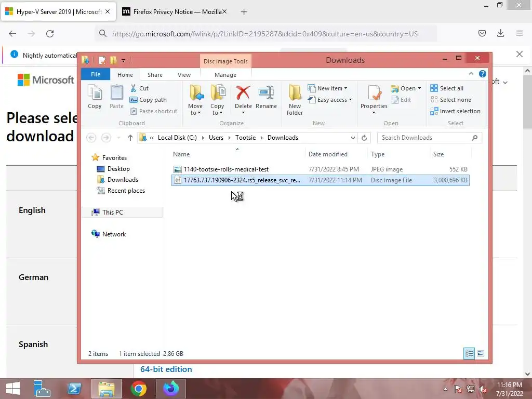Image resolution: width=532 pixels, height=399 pixels.
Task: Click the Paste icon in ribbon
Action: (116, 97)
